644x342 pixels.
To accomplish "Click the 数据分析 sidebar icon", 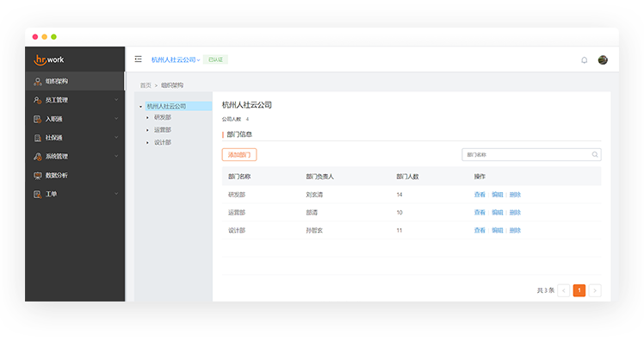I will click(x=38, y=176).
